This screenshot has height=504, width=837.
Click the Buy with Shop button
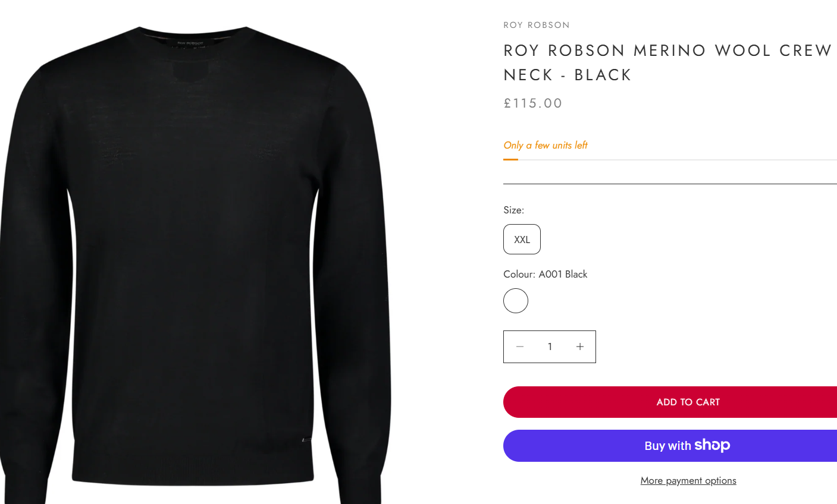(x=670, y=446)
